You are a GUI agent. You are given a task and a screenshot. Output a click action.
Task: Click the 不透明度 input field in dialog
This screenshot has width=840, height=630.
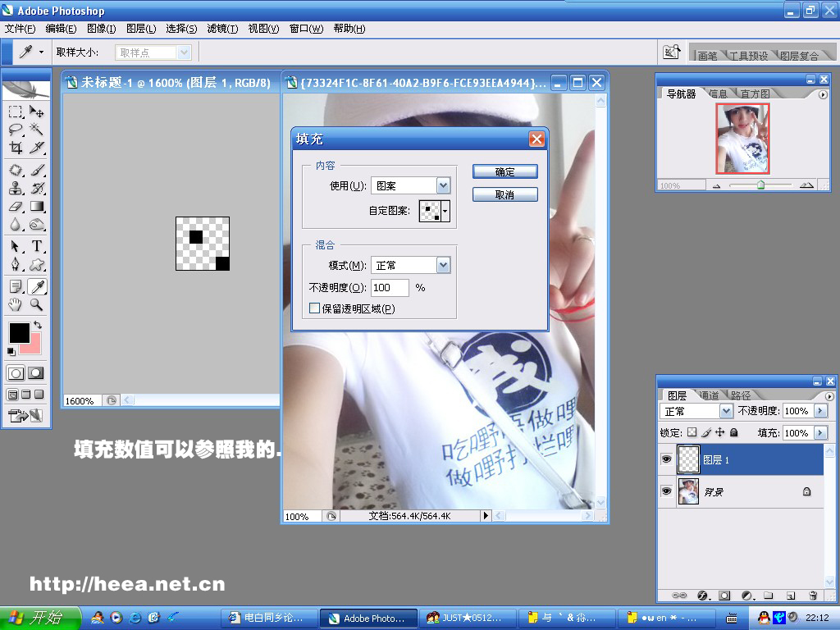390,288
